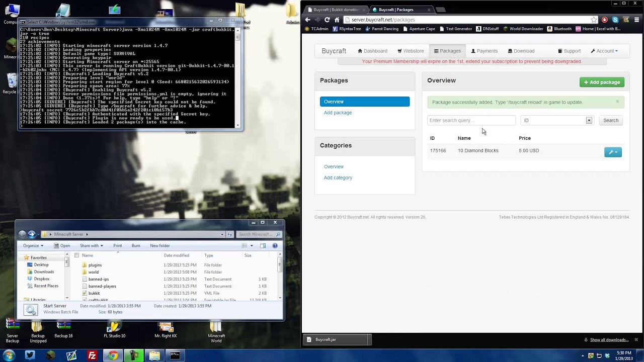Click Add category link

coord(338,177)
